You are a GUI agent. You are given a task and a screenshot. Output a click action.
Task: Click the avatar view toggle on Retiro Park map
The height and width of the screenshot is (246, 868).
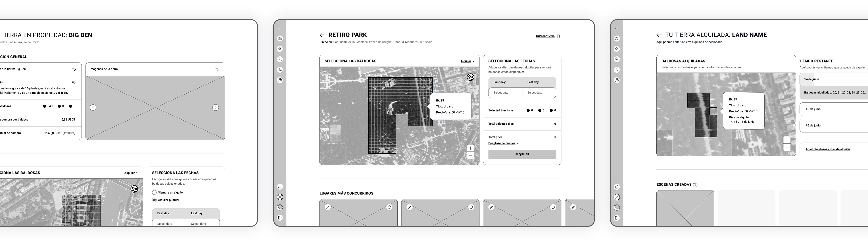coord(470,77)
